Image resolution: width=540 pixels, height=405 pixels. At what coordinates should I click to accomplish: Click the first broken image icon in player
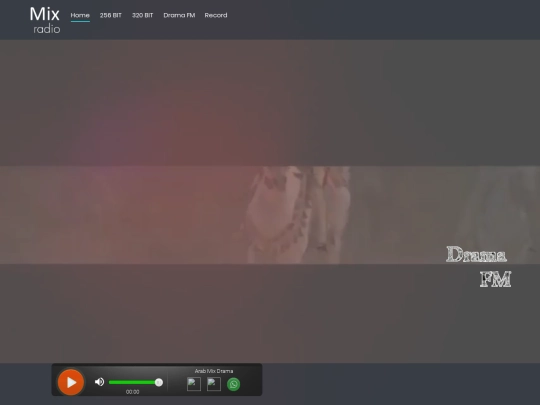[194, 384]
